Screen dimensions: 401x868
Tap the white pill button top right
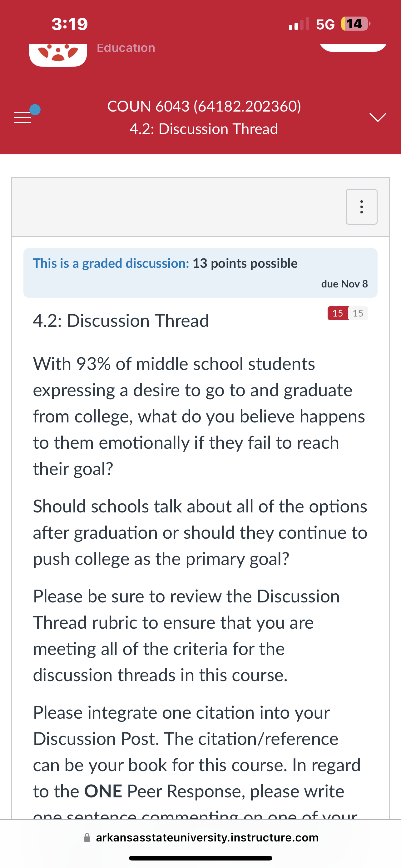[x=353, y=47]
